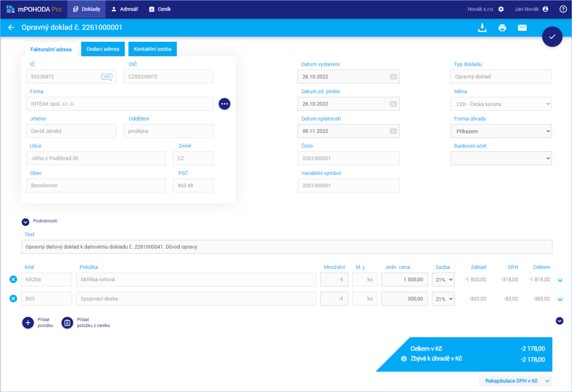Switch to the Dodací adresa tab

(103, 49)
